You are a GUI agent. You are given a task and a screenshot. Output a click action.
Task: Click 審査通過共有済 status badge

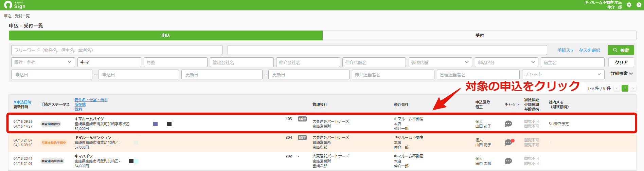[x=52, y=161]
